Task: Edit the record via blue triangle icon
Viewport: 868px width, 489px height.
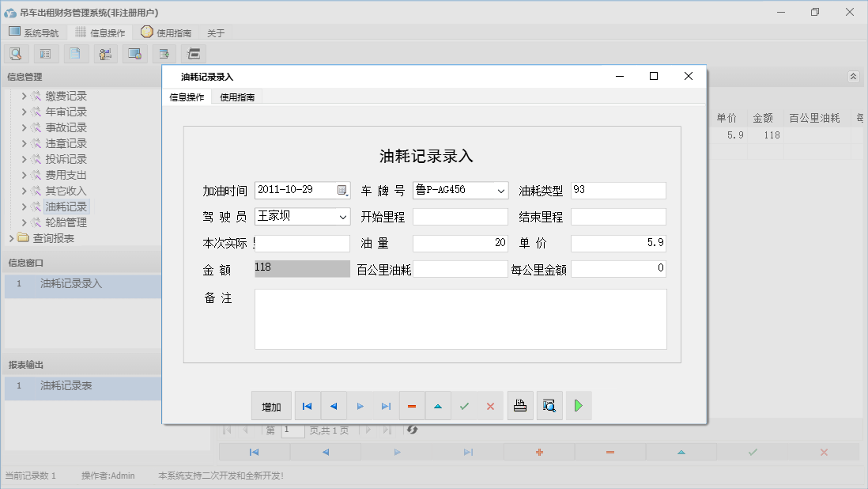Action: click(438, 405)
